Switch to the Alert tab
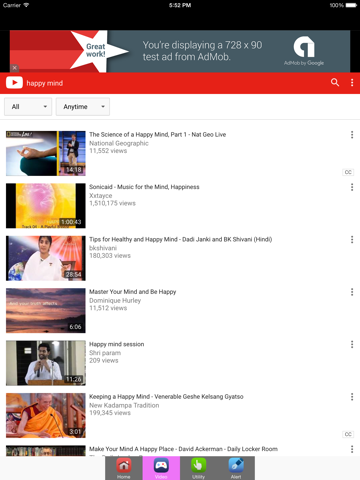This screenshot has width=360, height=480. 236,468
